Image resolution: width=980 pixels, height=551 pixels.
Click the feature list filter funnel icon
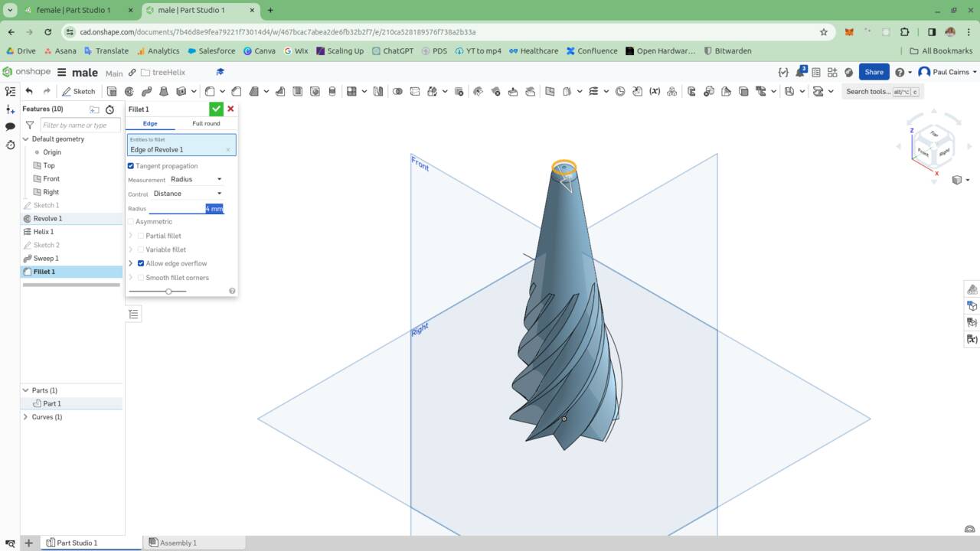click(30, 125)
